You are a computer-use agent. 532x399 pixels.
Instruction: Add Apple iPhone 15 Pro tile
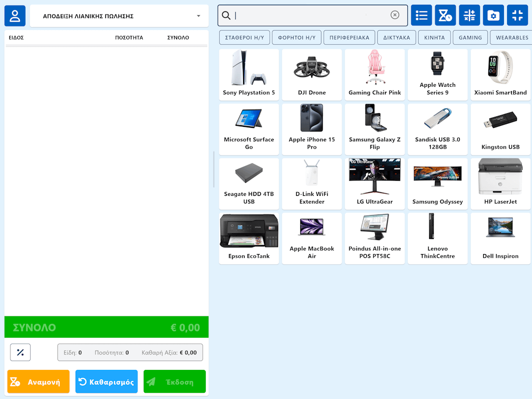point(312,129)
